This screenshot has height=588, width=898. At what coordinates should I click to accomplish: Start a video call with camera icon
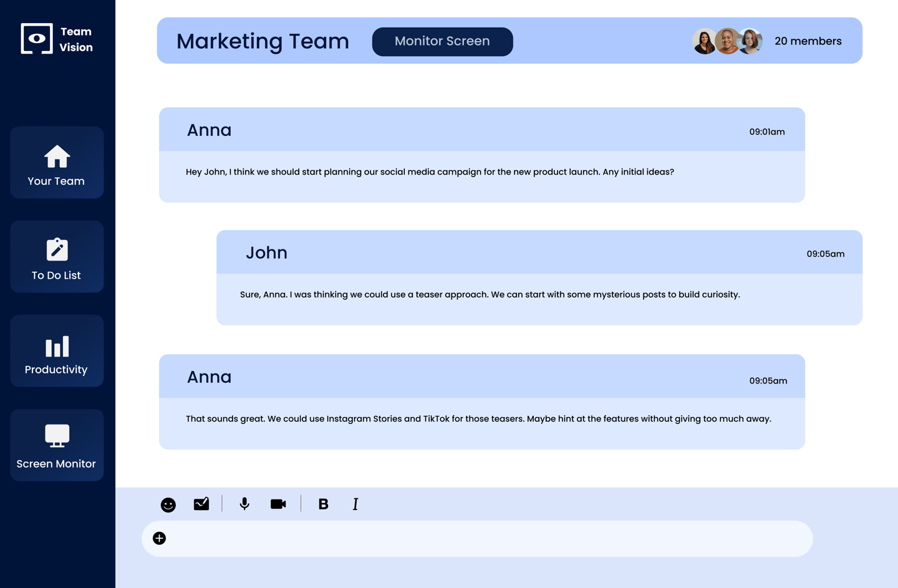click(278, 504)
